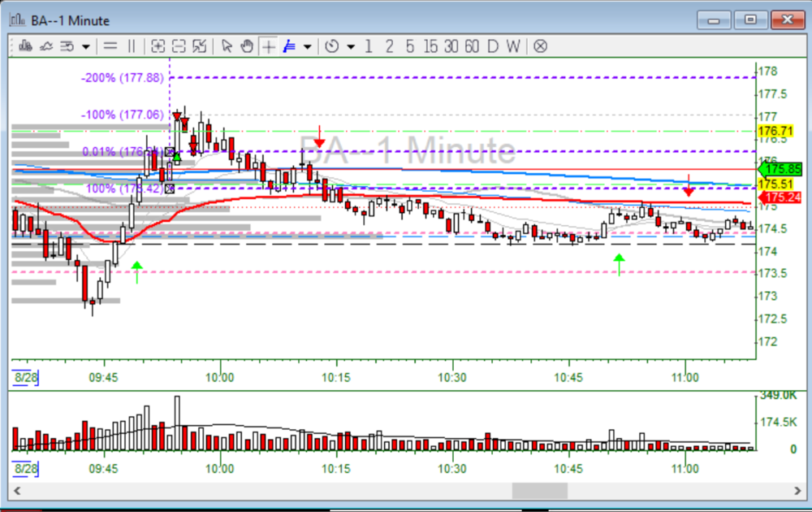Viewport: 812px width, 512px height.
Task: Open the chart settings dropdown arrow
Action: (85, 46)
